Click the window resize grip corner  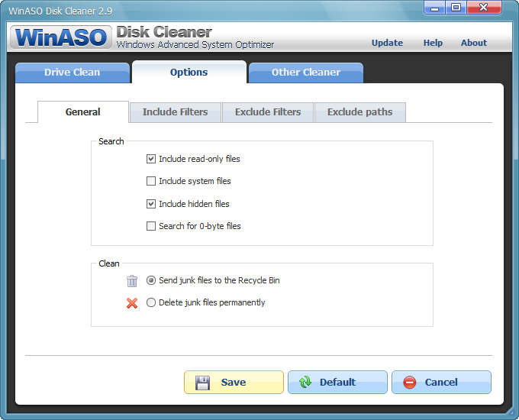[x=513, y=414]
